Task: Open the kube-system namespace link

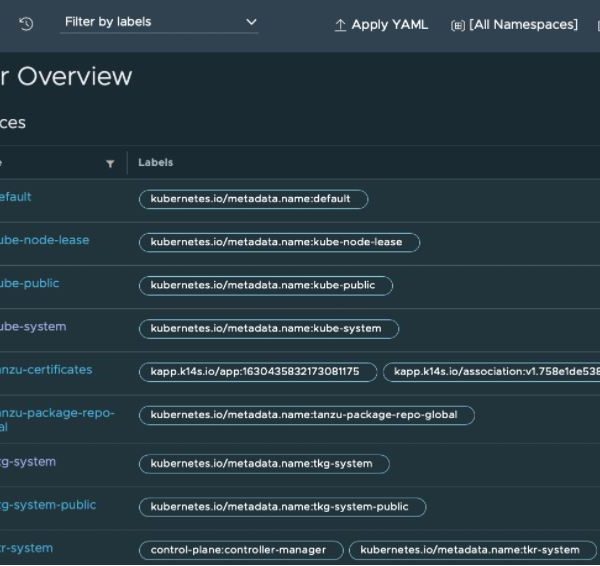Action: (33, 327)
